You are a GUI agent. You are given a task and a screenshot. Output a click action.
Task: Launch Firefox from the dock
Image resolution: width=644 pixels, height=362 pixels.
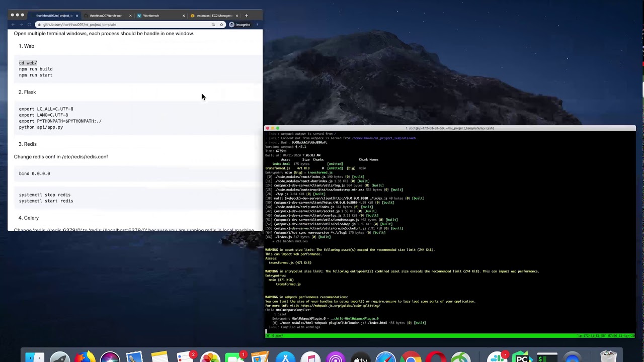click(85, 357)
